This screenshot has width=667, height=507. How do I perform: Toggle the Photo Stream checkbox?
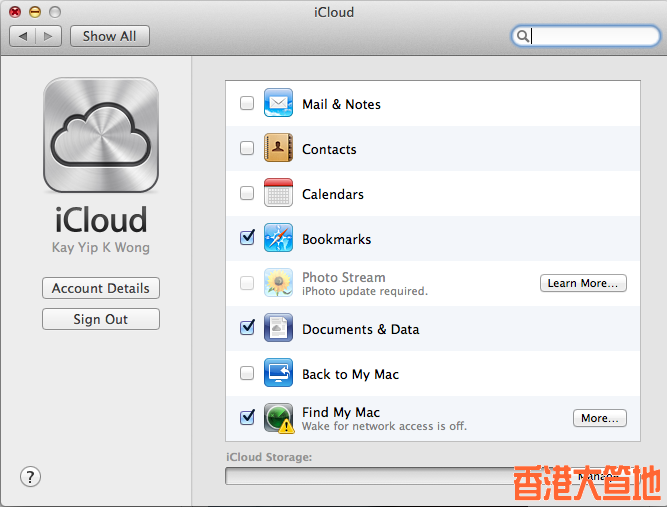[247, 283]
